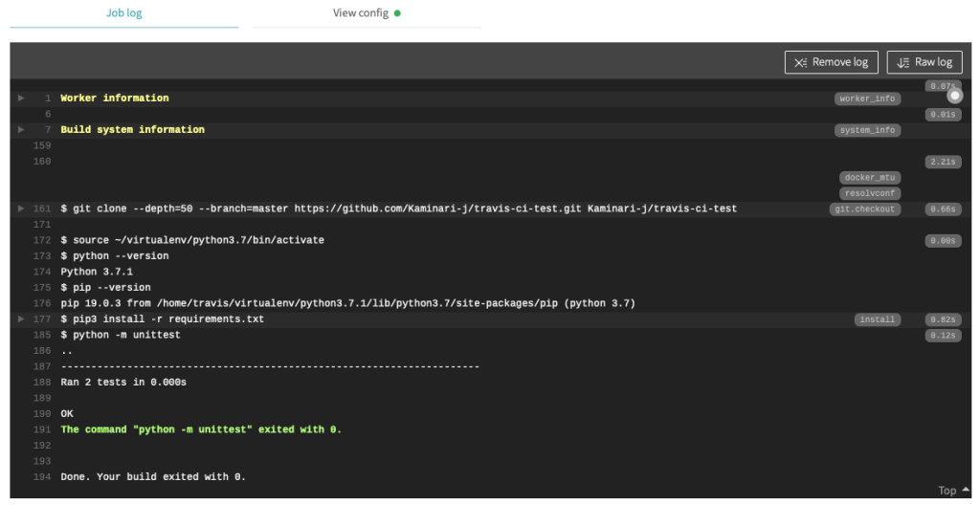Screen dimensions: 980x505
Task: Click the dashed separator line 187
Action: (270, 366)
